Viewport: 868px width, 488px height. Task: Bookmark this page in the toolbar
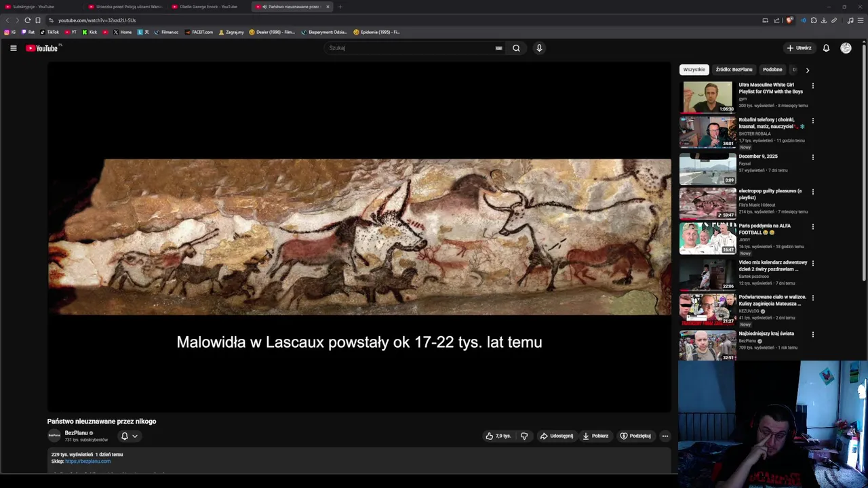pyautogui.click(x=38, y=20)
